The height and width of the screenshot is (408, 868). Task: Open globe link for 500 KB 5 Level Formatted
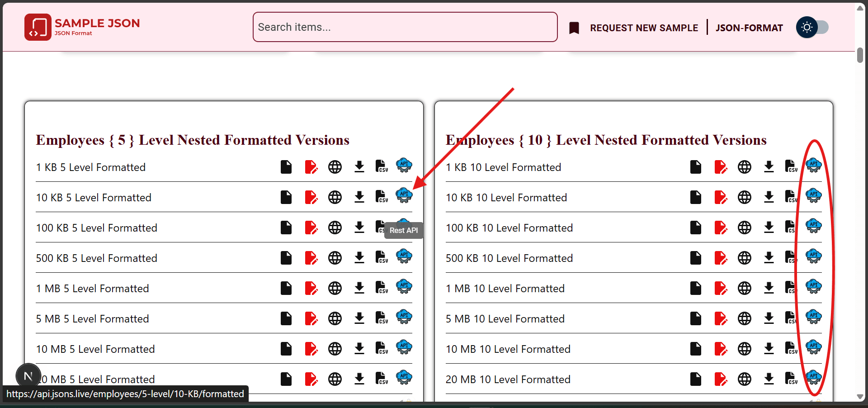click(x=335, y=258)
